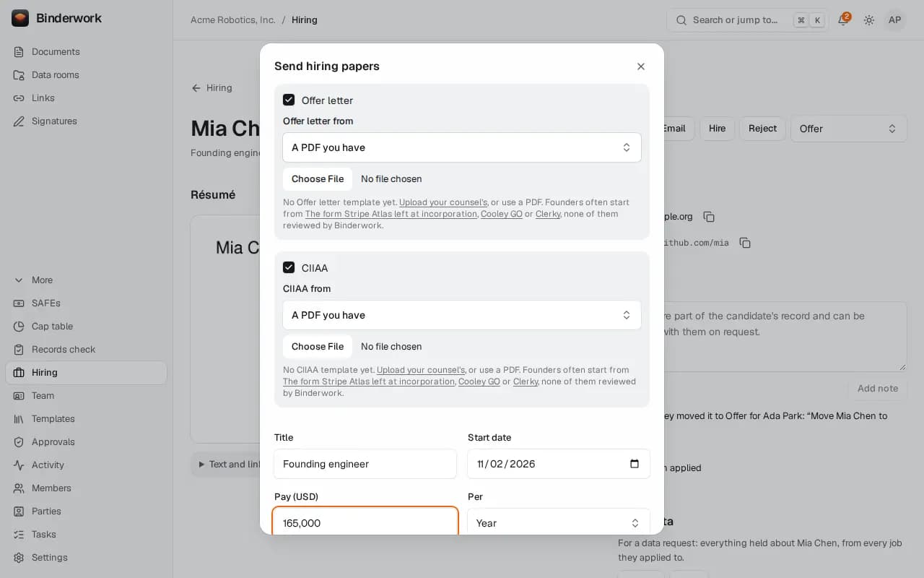Expand the Per Year dropdown

[x=559, y=523]
